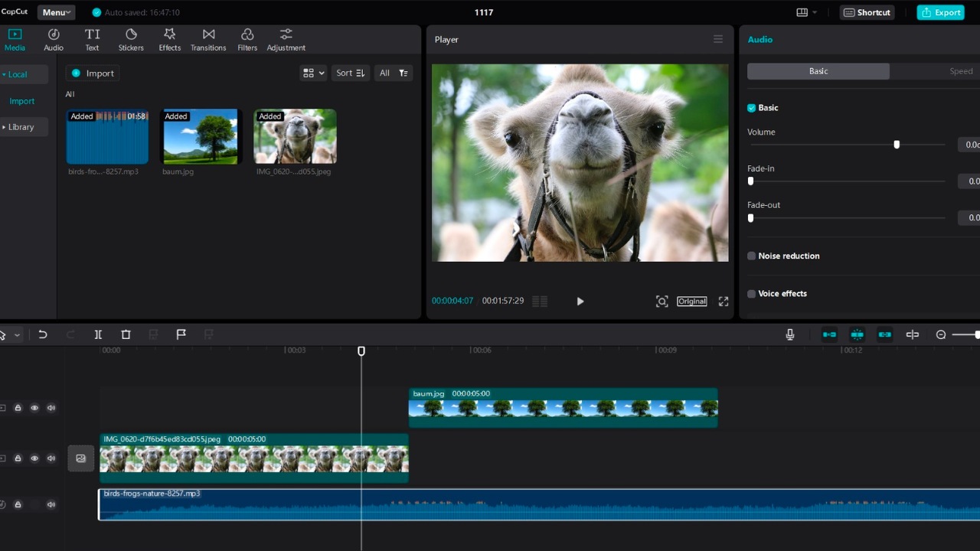This screenshot has width=980, height=551.
Task: Toggle auto snapping
Action: (x=857, y=334)
